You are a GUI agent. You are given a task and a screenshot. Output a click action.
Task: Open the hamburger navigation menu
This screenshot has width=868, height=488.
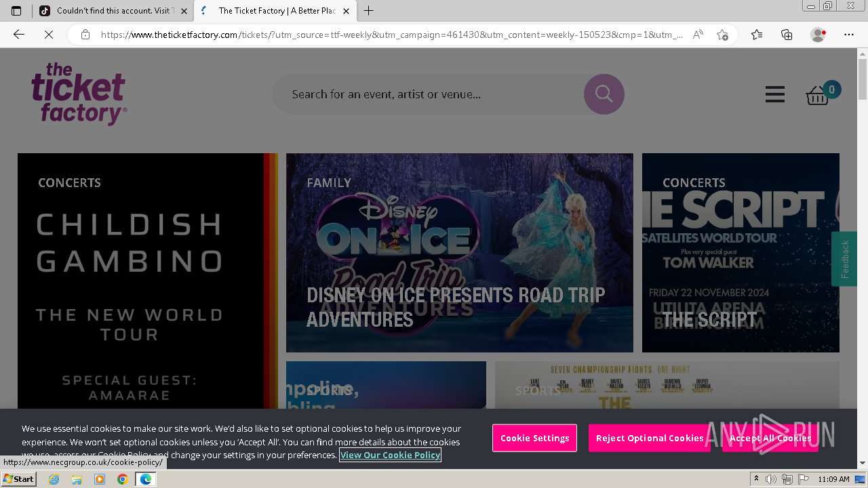tap(775, 94)
